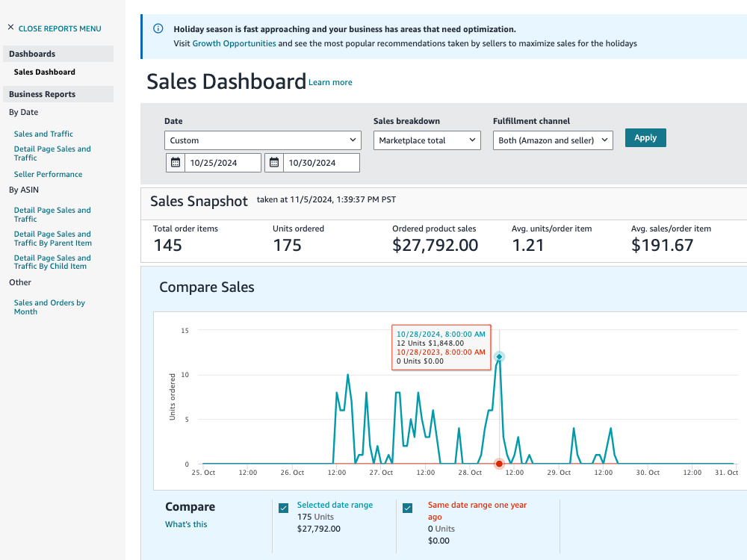Open the start date calendar icon
Image resolution: width=747 pixels, height=560 pixels.
[176, 163]
